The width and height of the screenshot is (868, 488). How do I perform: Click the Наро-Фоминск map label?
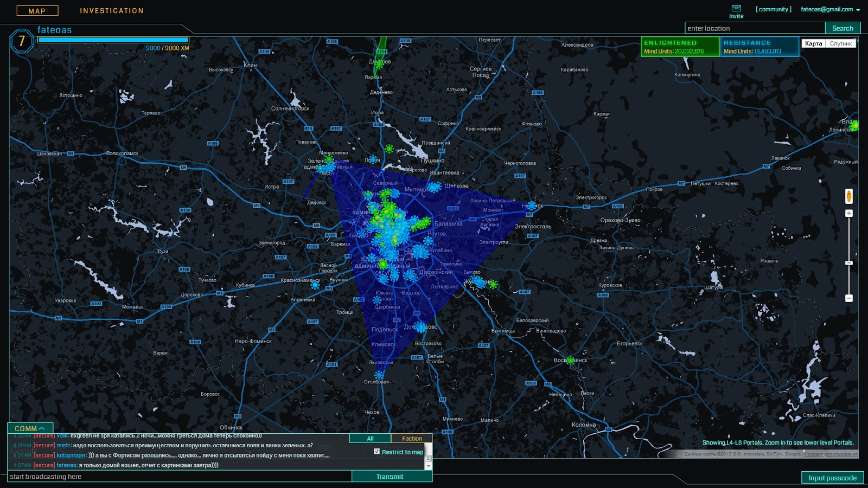pyautogui.click(x=253, y=341)
